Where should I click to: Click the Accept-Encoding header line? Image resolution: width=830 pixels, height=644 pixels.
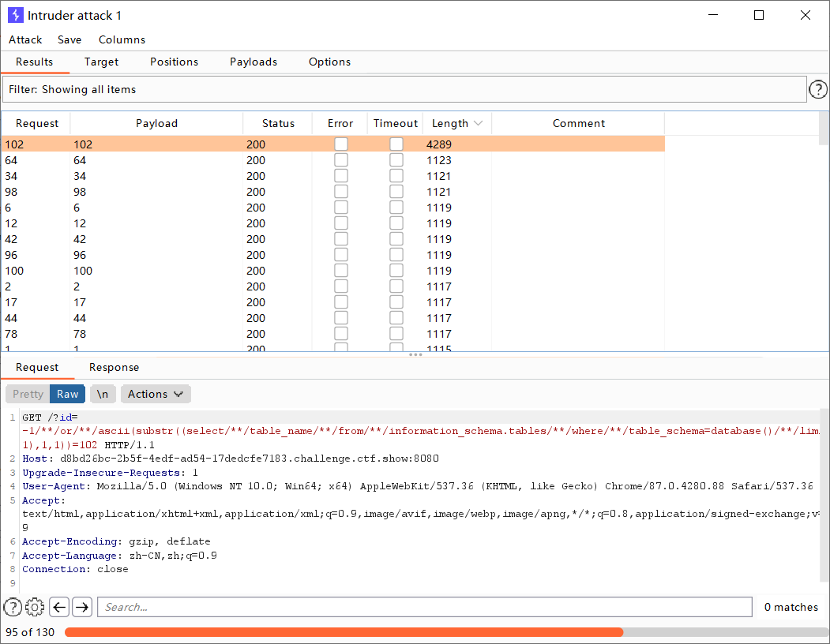point(116,541)
